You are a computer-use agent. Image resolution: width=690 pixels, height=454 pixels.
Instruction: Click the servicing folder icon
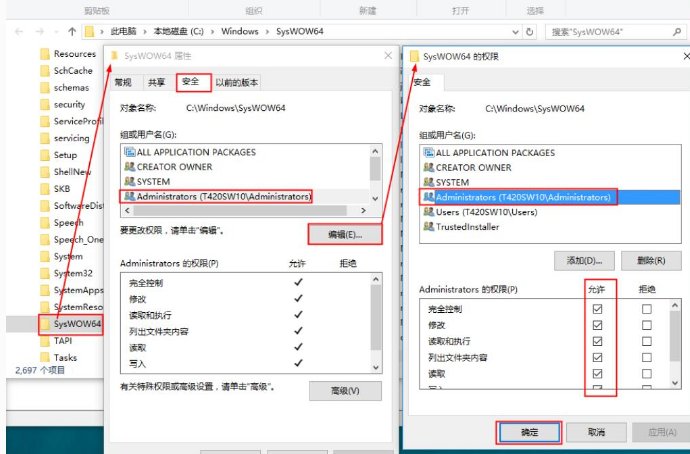(x=44, y=138)
